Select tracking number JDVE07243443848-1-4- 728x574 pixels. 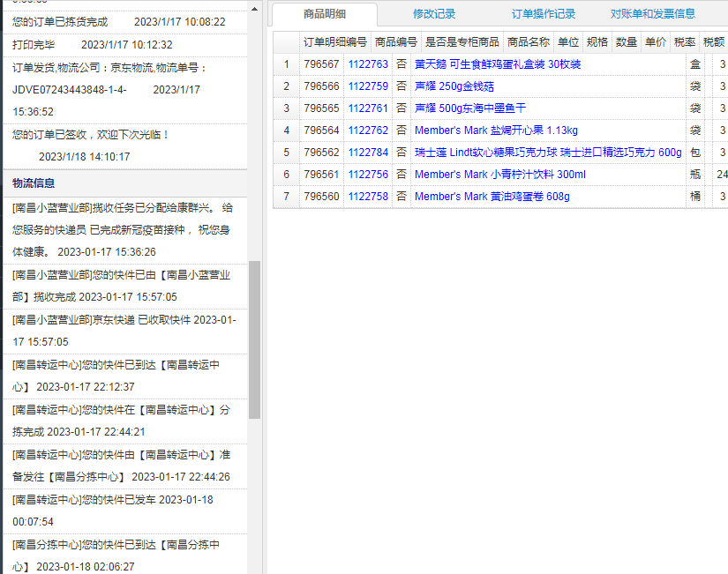tap(70, 90)
